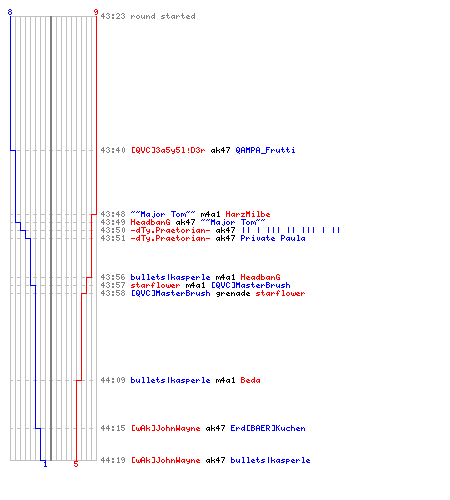
Task: Click the dark center line of the graph
Action: point(51,238)
